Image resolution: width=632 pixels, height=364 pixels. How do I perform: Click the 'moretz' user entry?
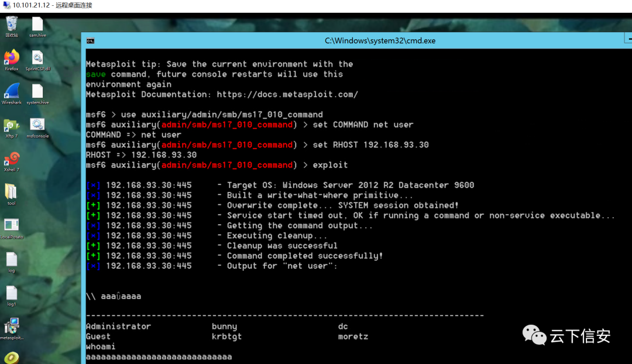pos(353,336)
